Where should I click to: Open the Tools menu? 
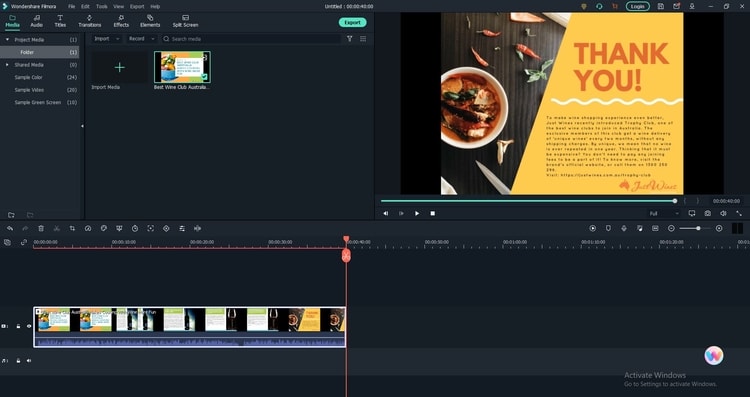[x=101, y=7]
